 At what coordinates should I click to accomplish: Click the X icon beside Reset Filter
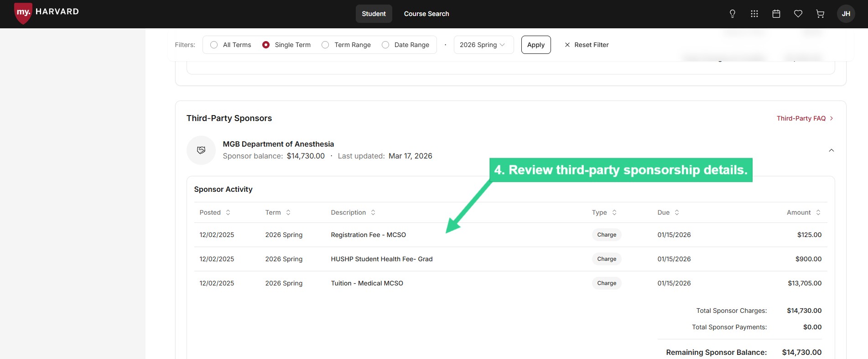(567, 45)
